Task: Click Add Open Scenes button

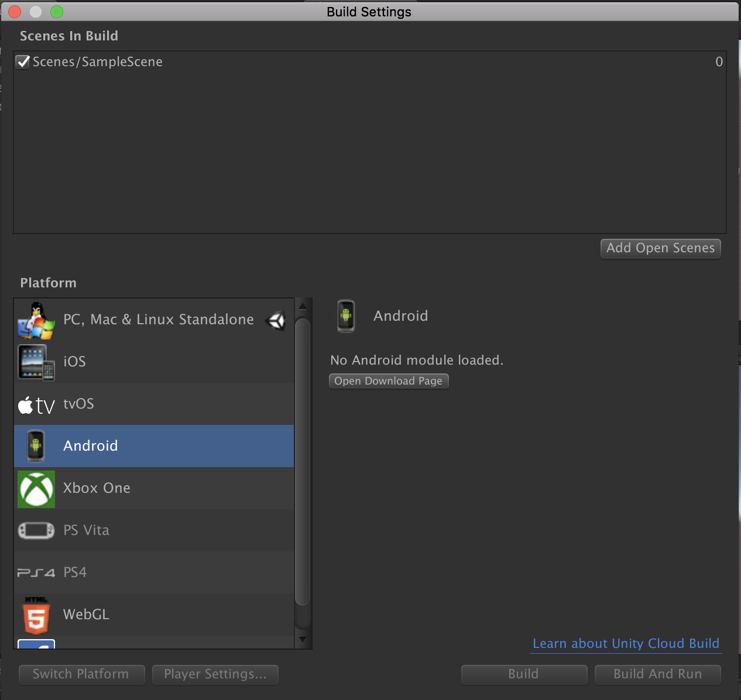Action: 661,248
